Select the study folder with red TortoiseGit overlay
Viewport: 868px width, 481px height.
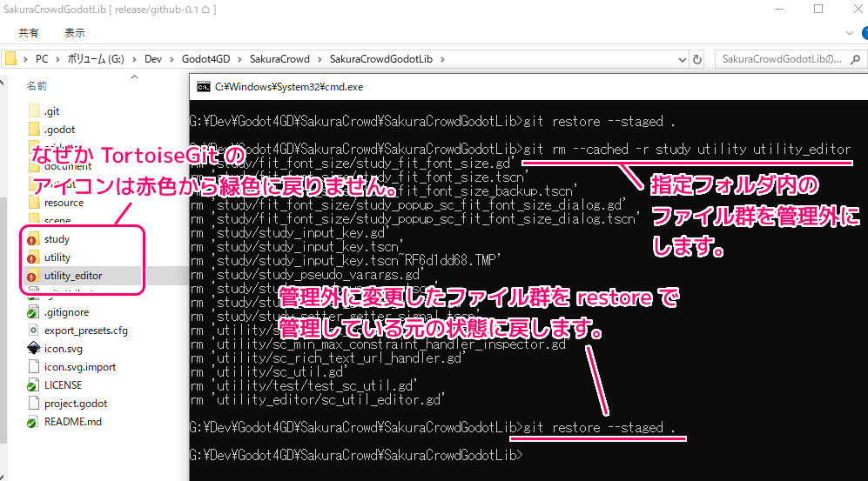point(57,239)
